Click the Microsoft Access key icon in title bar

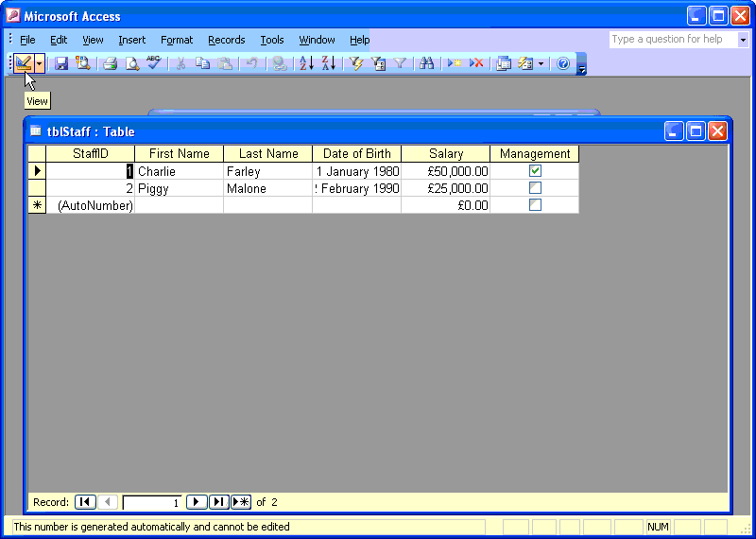pyautogui.click(x=13, y=16)
